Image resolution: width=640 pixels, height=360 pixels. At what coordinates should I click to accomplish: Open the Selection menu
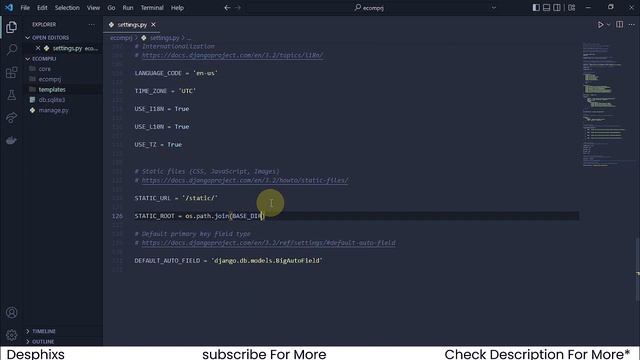point(67,8)
